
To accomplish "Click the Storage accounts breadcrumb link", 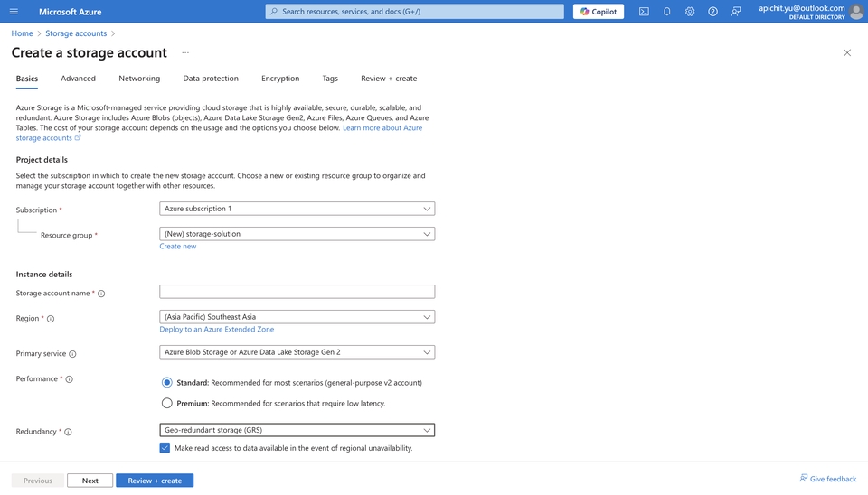I will [76, 33].
